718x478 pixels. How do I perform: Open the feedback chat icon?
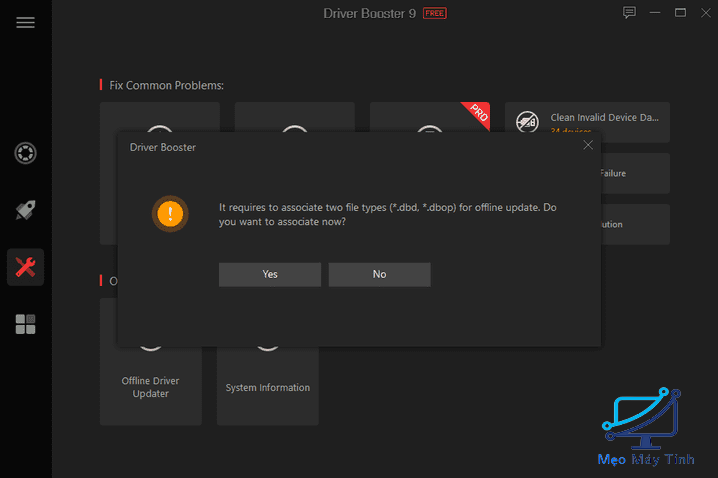[x=629, y=13]
